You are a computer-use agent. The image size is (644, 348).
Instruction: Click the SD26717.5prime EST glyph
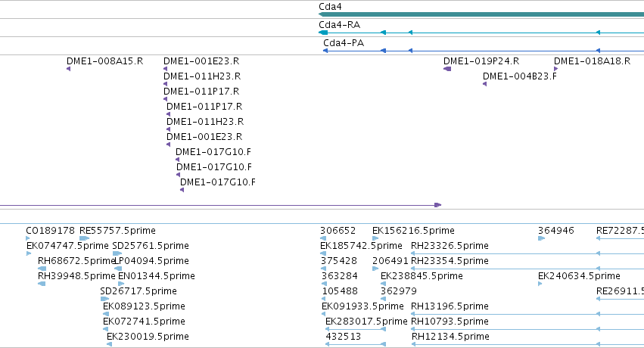[x=104, y=299]
